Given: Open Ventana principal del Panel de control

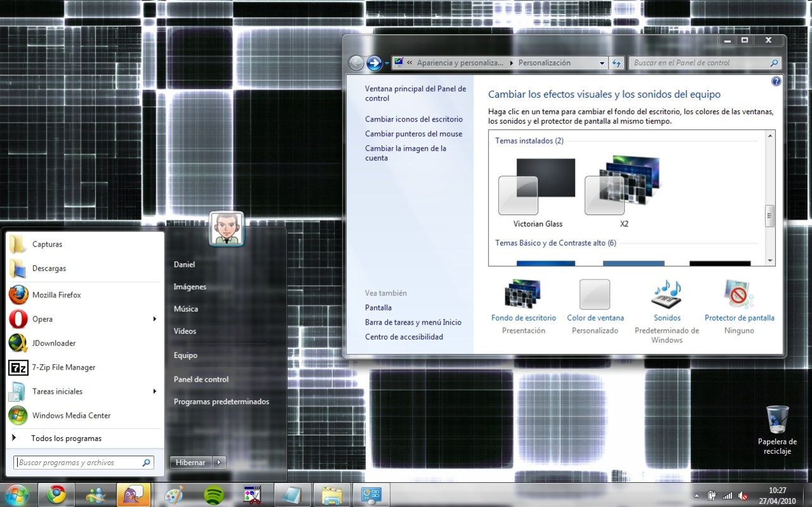Looking at the screenshot, I should click(x=415, y=94).
